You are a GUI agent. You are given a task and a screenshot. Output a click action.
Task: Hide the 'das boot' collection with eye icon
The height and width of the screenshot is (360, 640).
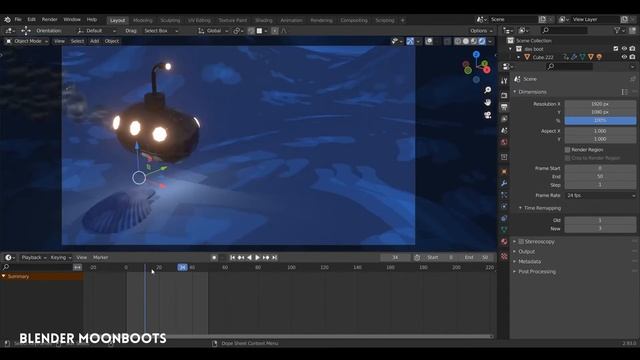pos(624,49)
